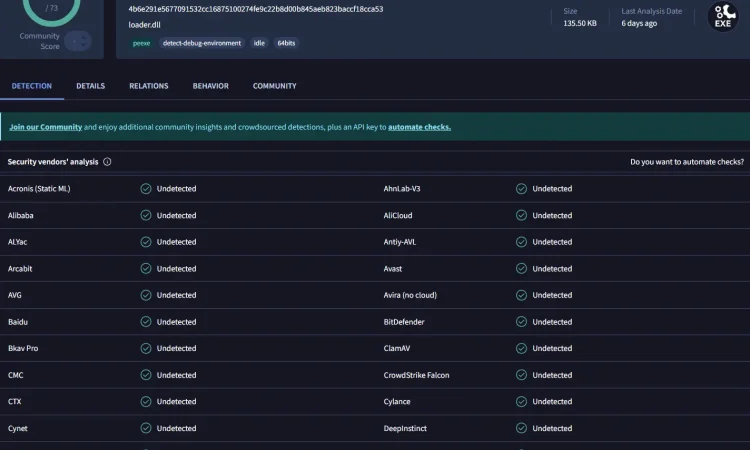Click the Security vendors' analysis heading
Image resolution: width=750 pixels, height=450 pixels.
53,162
